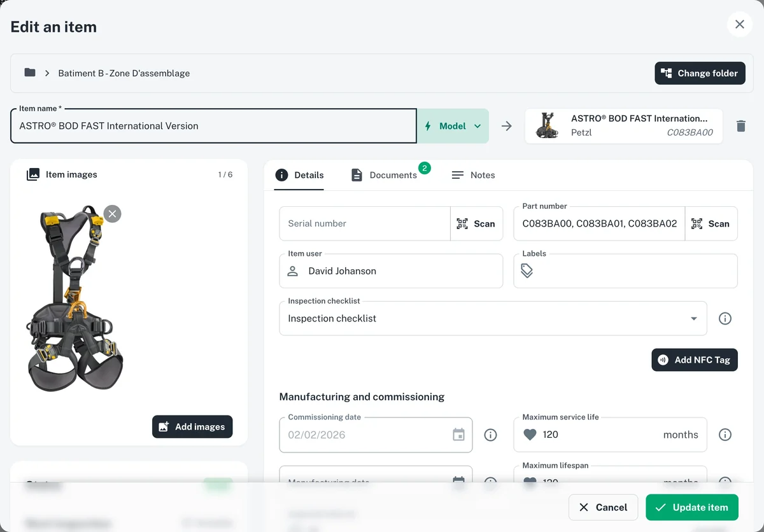Click the Cancel button

click(603, 507)
